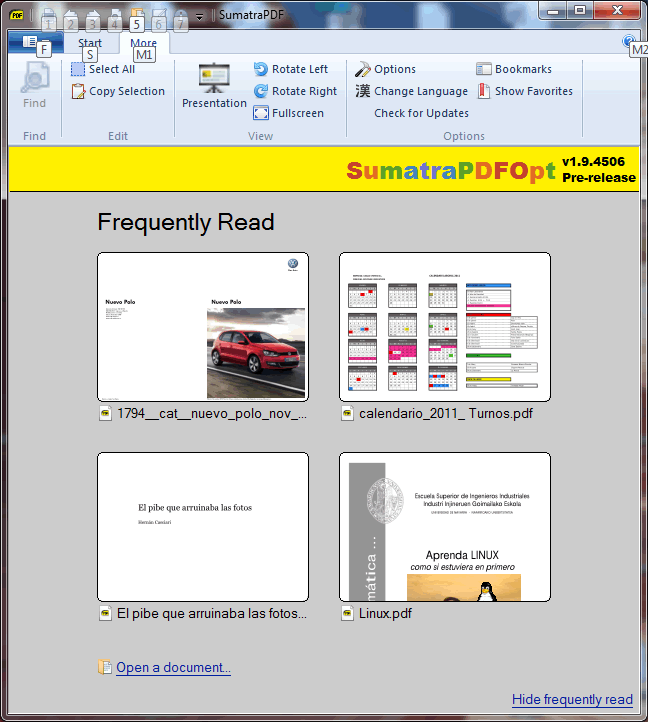This screenshot has width=648, height=722.
Task: Expand the quick access toolbar customize arrow
Action: (x=199, y=17)
